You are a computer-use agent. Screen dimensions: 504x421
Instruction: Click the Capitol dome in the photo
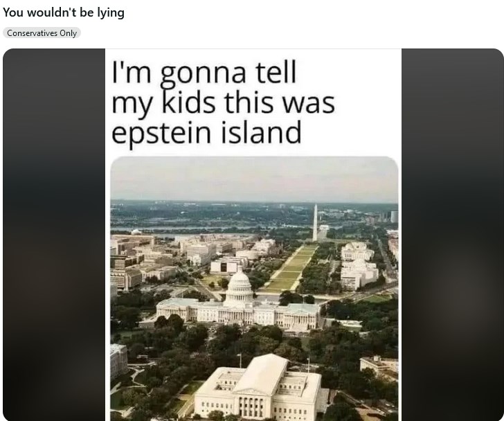(x=238, y=286)
